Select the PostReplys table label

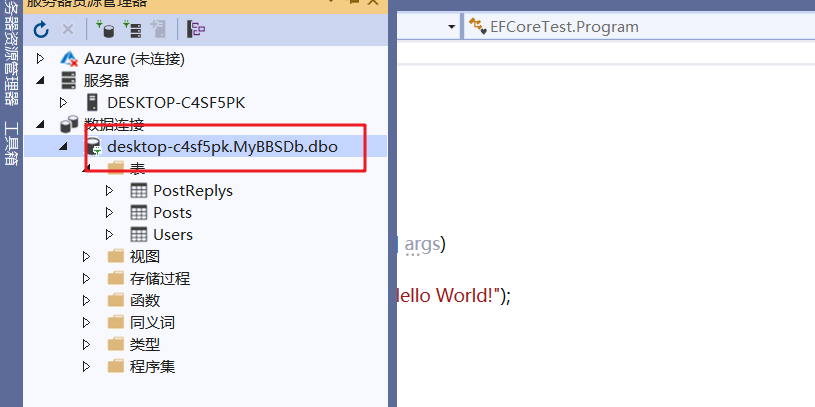point(193,191)
